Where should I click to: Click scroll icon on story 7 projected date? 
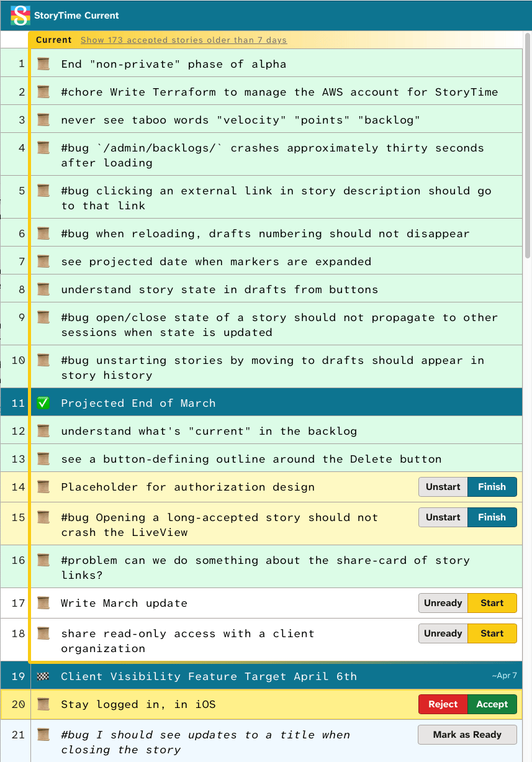click(x=43, y=261)
